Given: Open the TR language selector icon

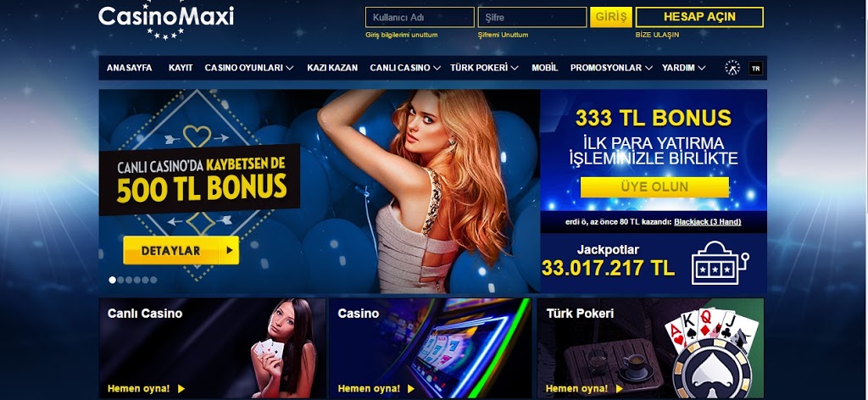Looking at the screenshot, I should pyautogui.click(x=755, y=69).
